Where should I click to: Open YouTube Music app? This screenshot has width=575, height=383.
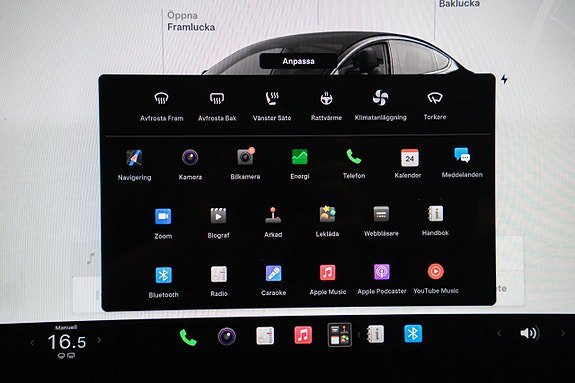point(436,279)
